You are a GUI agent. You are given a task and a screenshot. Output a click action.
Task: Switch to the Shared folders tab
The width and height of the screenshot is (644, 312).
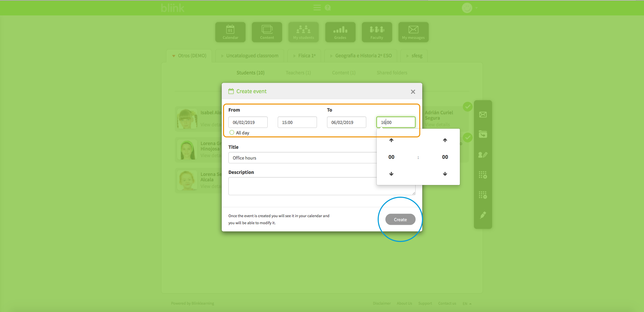[x=392, y=73]
